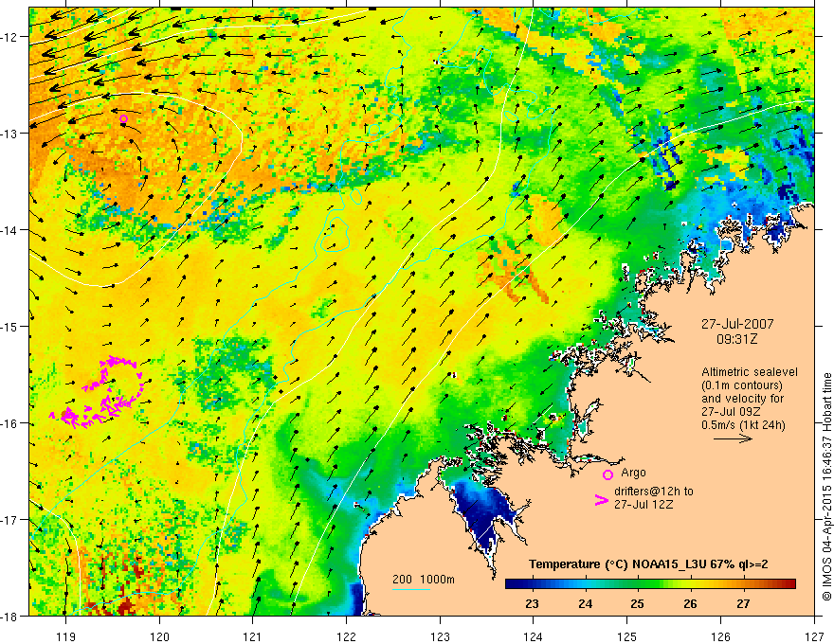
Task: Click the latitude '-12' axis label
Action: [9, 37]
